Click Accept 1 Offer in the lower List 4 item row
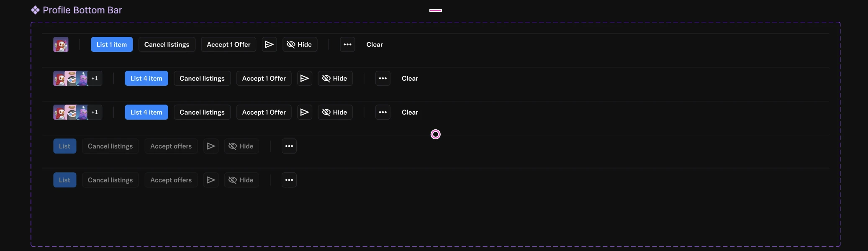This screenshot has width=868, height=251. (264, 112)
